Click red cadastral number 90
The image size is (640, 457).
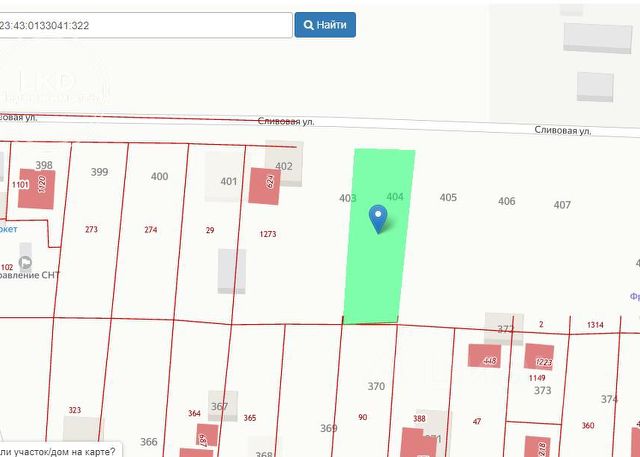362,417
